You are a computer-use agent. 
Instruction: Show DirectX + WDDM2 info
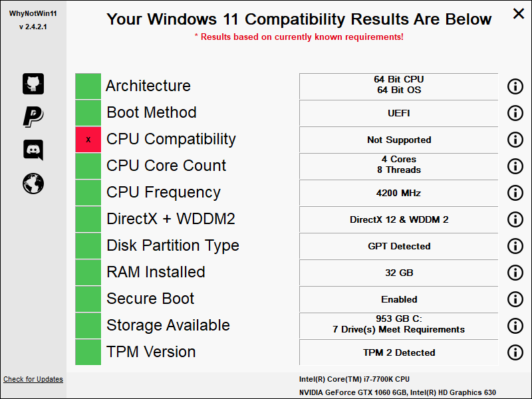coord(515,219)
